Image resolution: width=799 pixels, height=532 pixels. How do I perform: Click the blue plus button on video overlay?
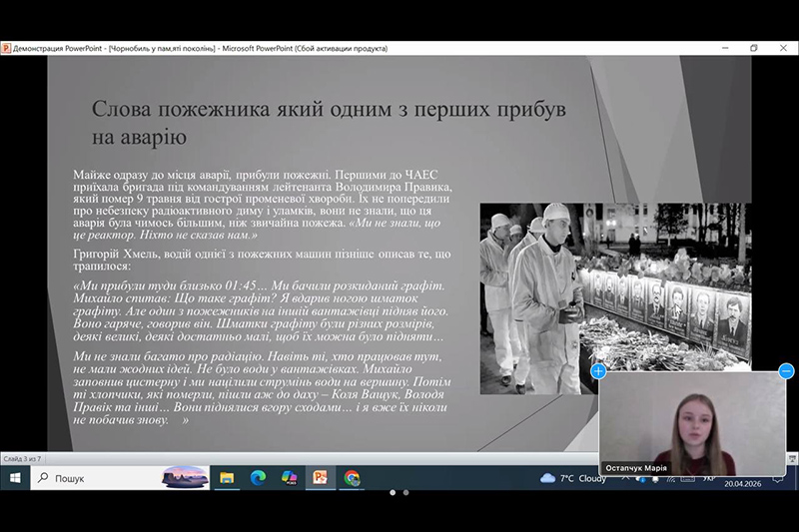coord(598,371)
